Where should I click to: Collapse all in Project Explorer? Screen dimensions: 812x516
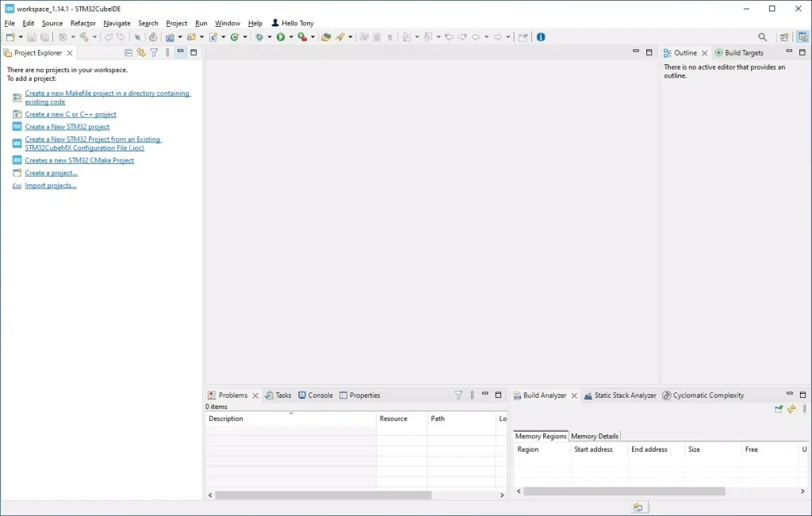click(x=128, y=53)
